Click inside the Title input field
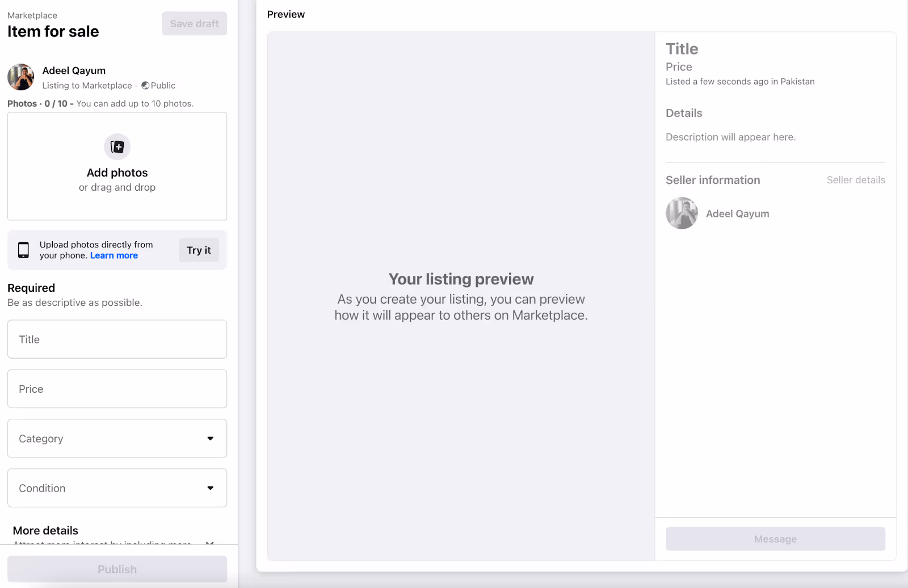Screen dimensions: 908x588 click(x=117, y=339)
